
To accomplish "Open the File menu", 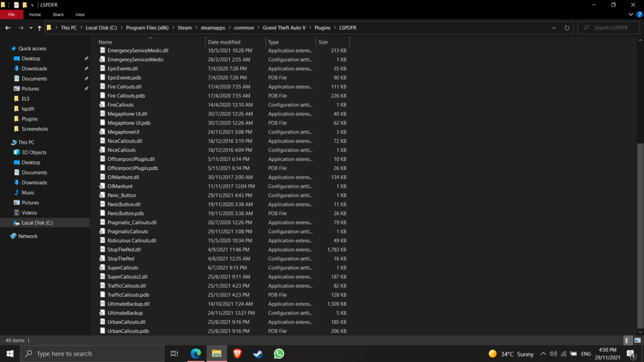I will [x=12, y=14].
